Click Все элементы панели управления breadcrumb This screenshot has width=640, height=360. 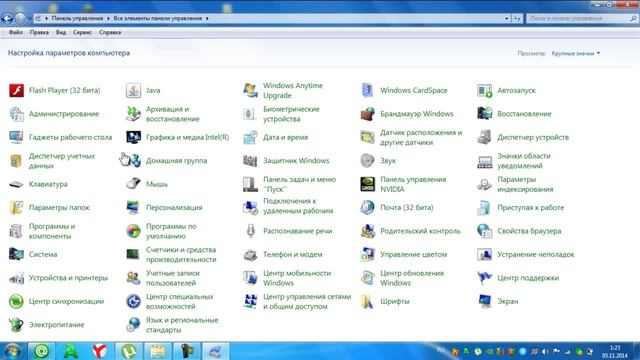click(158, 18)
